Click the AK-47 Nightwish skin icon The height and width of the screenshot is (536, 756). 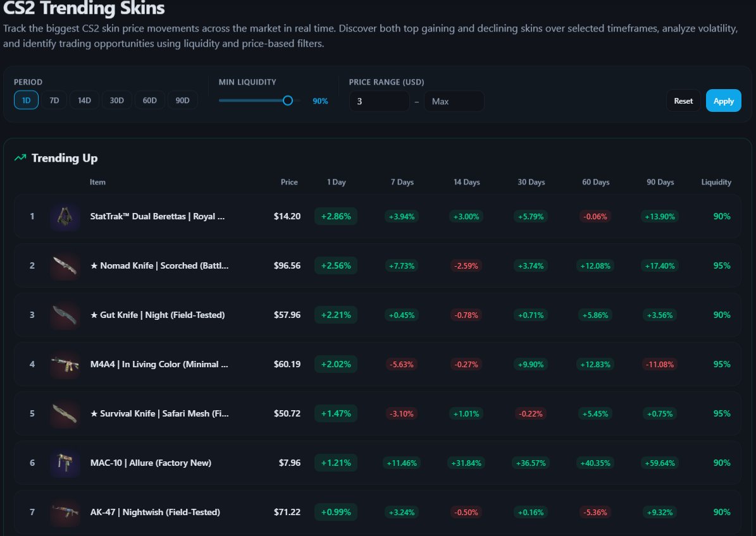(x=65, y=512)
